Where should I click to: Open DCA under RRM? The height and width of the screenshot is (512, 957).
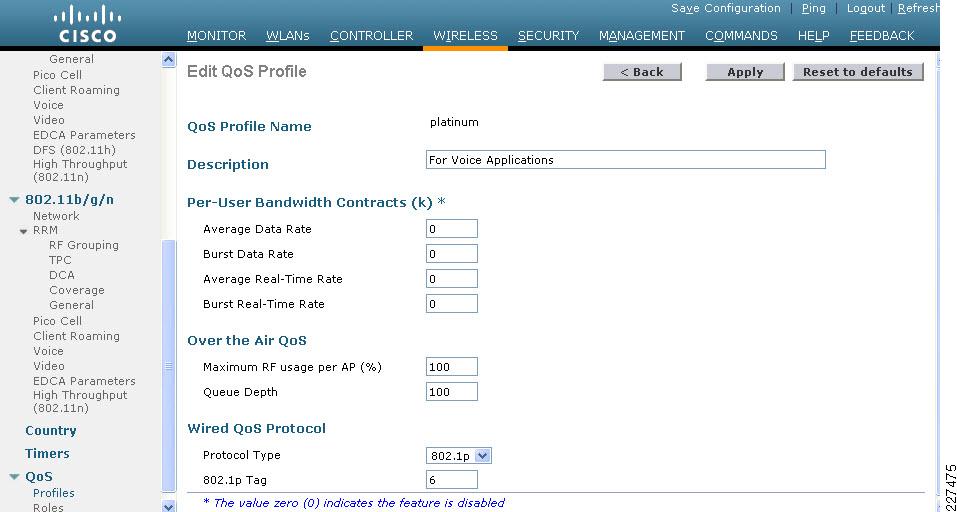62,275
